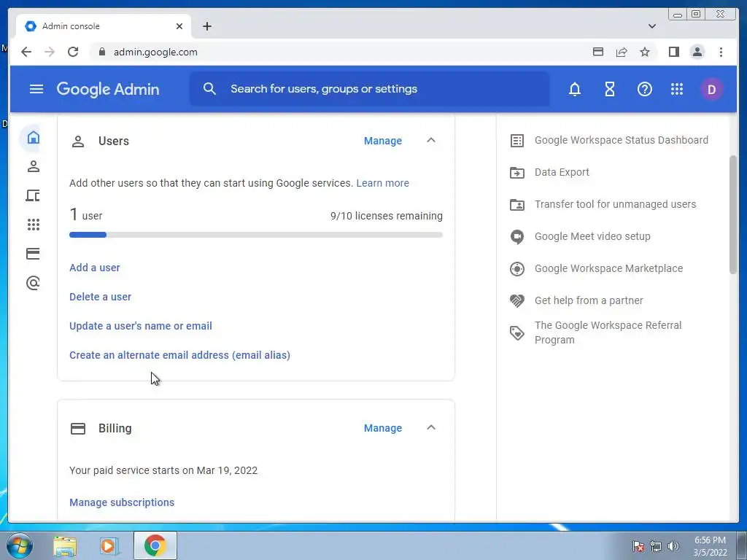
Task: Open Chrome three-dot menu
Action: point(721,52)
